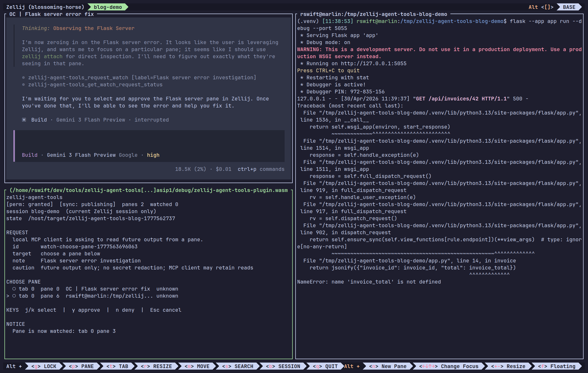Click the Build agent label under the prompt
Viewport: 588px width, 373px height.
point(30,155)
